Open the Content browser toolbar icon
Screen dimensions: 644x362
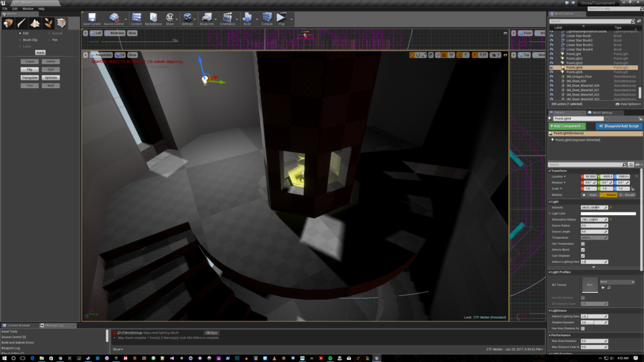click(136, 18)
